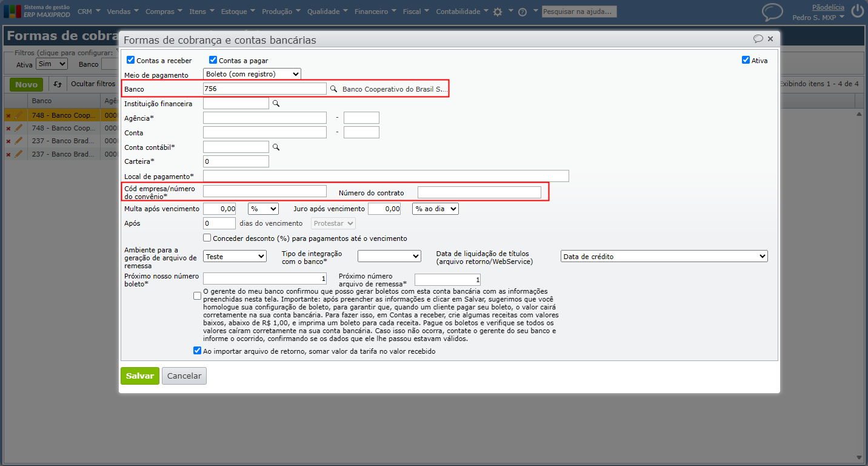
Task: Click the Número do contrato field
Action: tap(479, 192)
